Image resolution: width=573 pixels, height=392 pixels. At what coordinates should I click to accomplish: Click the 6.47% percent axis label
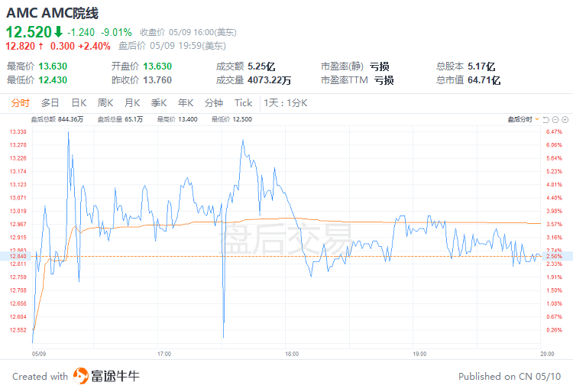[554, 132]
